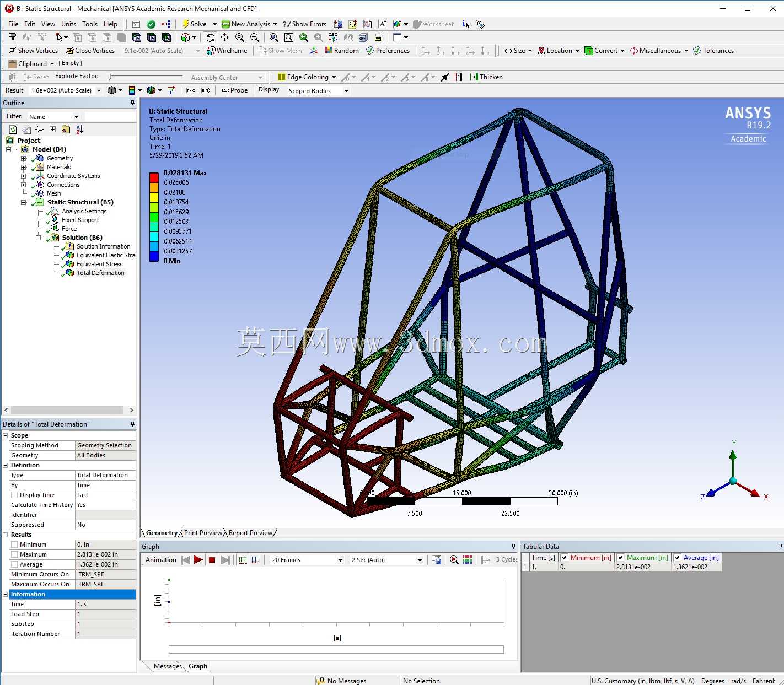Screen dimensions: 784x685
Task: Click Zoom To Fit magnifier icon
Action: pos(274,37)
